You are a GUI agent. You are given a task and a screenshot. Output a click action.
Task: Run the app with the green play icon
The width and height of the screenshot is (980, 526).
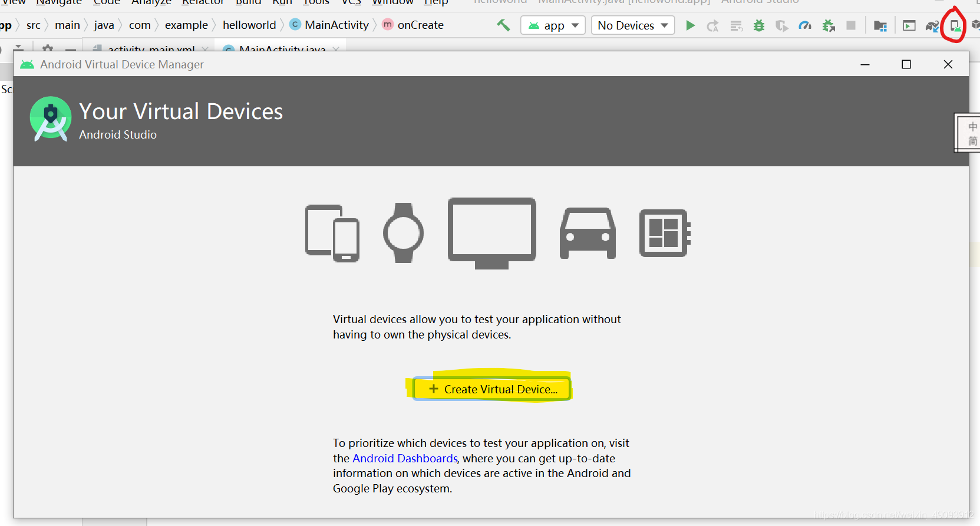click(x=690, y=25)
